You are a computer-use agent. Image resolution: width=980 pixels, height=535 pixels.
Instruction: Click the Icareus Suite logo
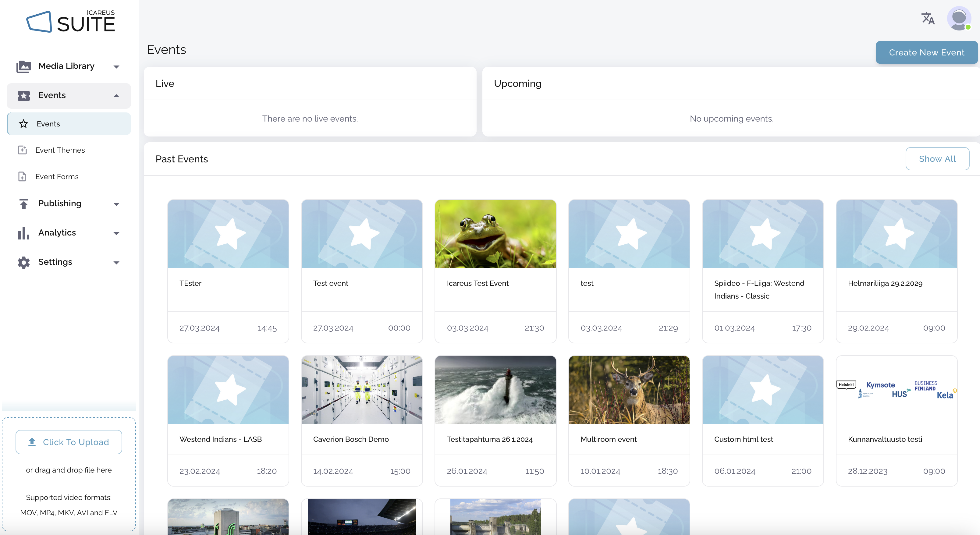click(x=70, y=22)
